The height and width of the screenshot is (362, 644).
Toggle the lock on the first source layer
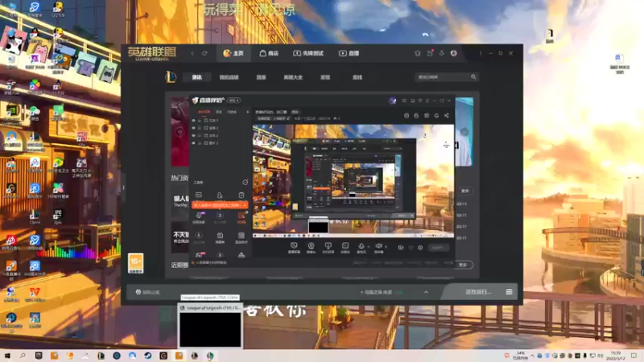[x=200, y=120]
